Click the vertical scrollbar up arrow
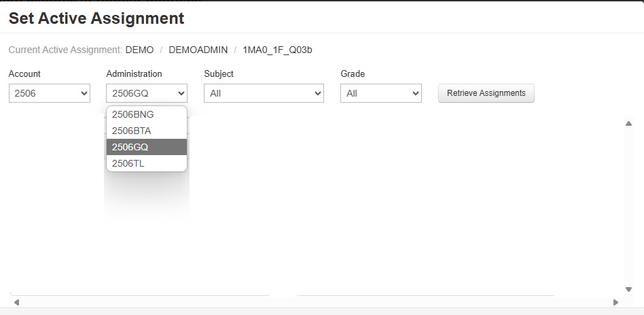The width and height of the screenshot is (644, 315). (x=628, y=123)
